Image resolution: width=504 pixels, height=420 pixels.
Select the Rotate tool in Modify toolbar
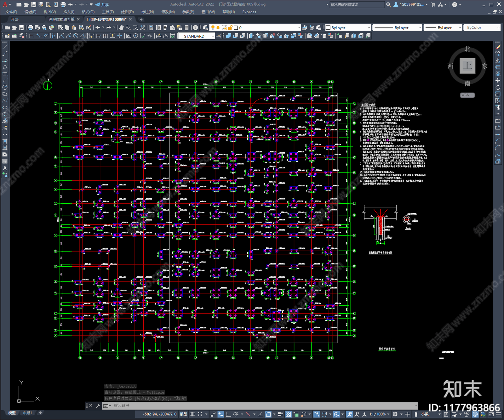498,87
